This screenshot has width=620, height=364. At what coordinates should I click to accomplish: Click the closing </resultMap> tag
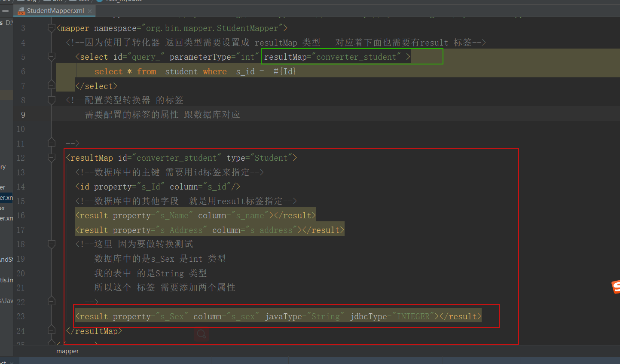94,331
